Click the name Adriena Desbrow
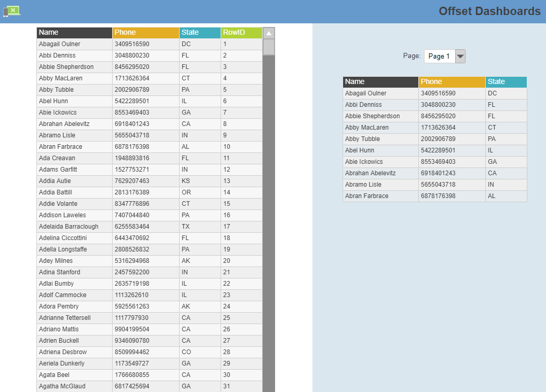Viewport: 546px width, 392px height. point(63,352)
